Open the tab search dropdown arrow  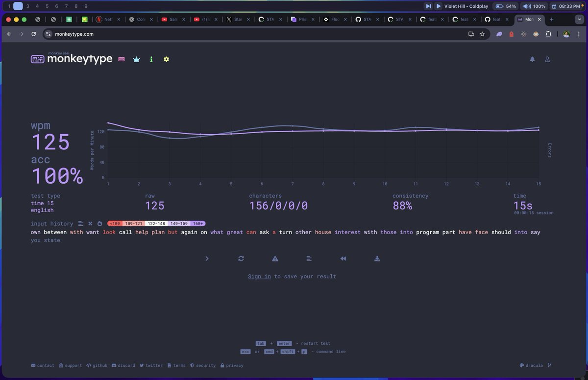coord(579,20)
